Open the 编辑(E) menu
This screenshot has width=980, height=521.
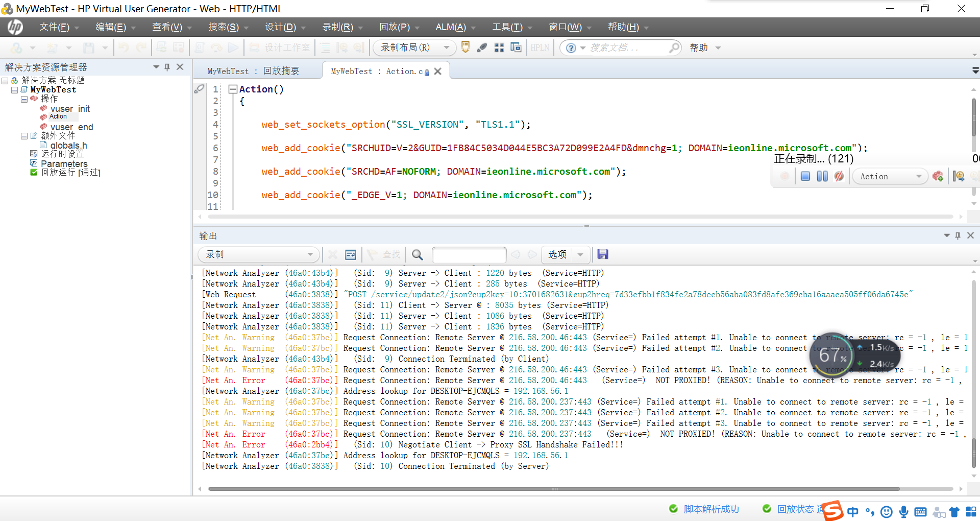(x=115, y=27)
